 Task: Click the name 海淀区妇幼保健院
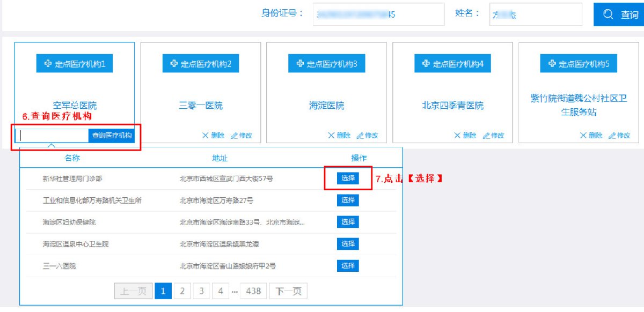click(x=69, y=222)
